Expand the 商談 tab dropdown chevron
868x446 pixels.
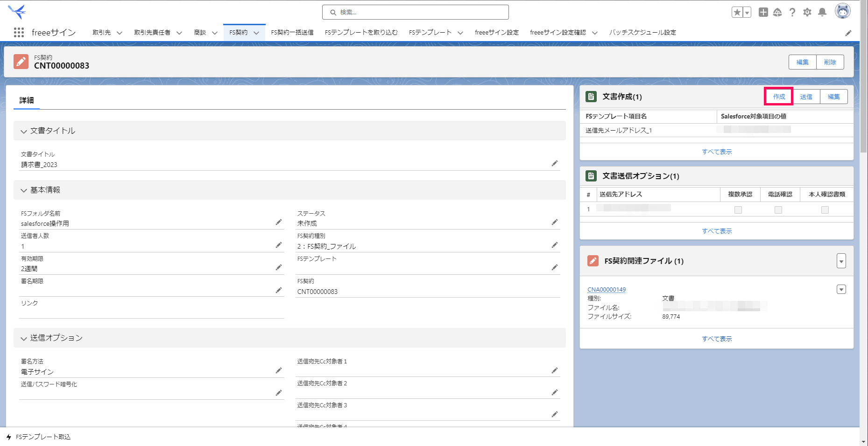tap(215, 33)
